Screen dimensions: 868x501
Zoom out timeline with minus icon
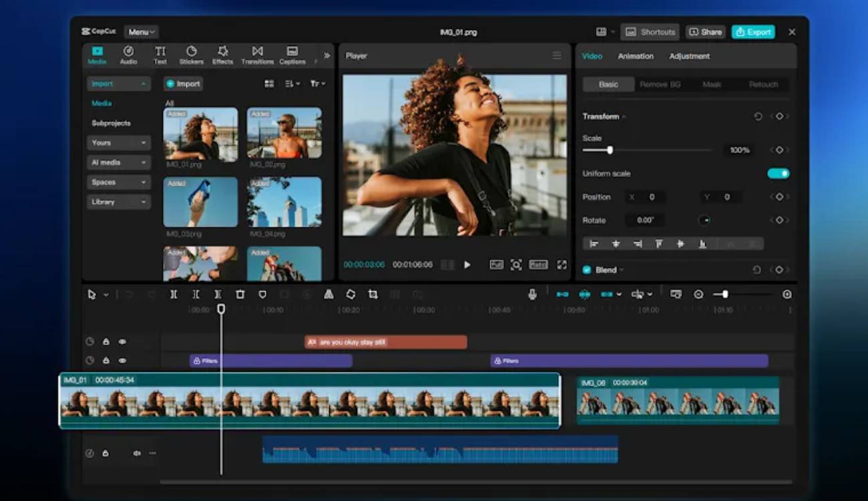(698, 294)
